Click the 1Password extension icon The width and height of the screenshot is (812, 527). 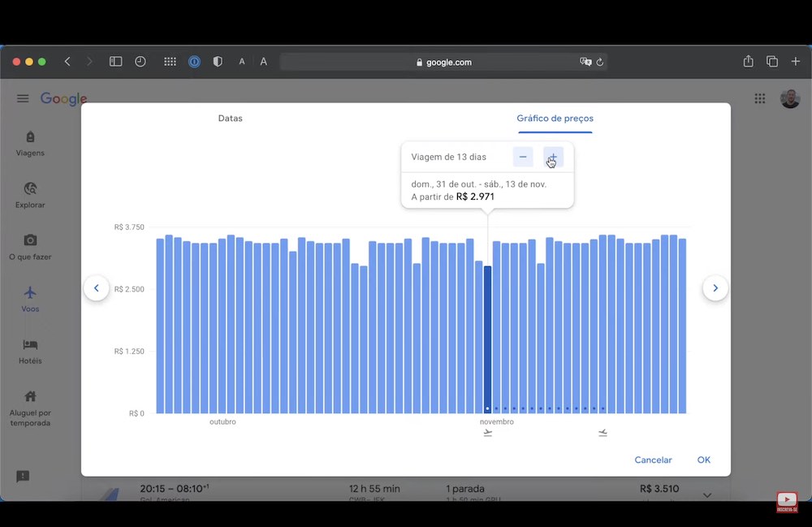coord(194,62)
